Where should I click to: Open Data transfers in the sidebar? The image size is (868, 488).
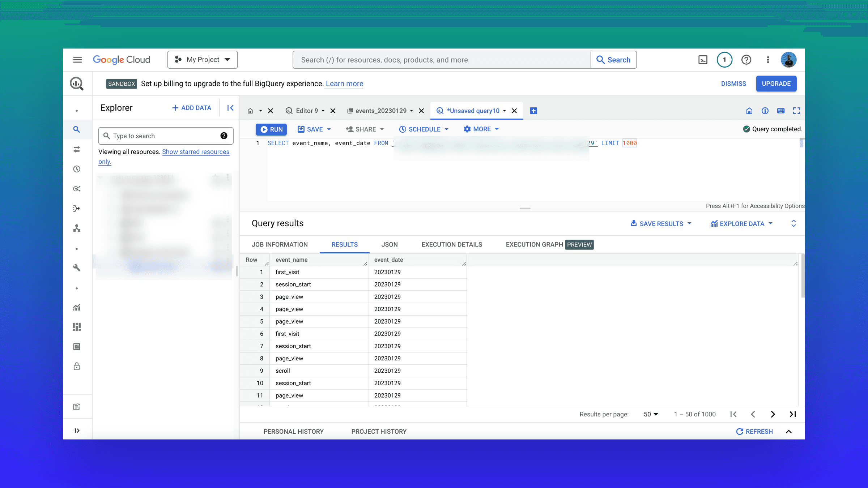(x=77, y=149)
